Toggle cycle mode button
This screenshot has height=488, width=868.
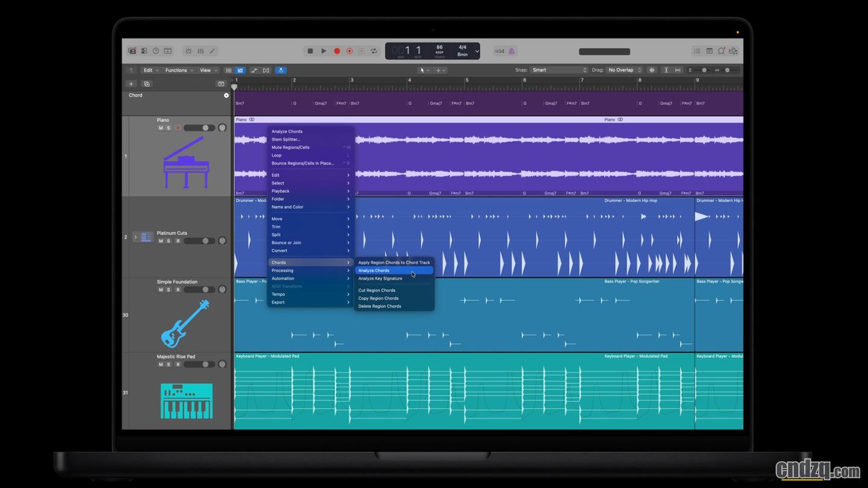click(x=374, y=51)
